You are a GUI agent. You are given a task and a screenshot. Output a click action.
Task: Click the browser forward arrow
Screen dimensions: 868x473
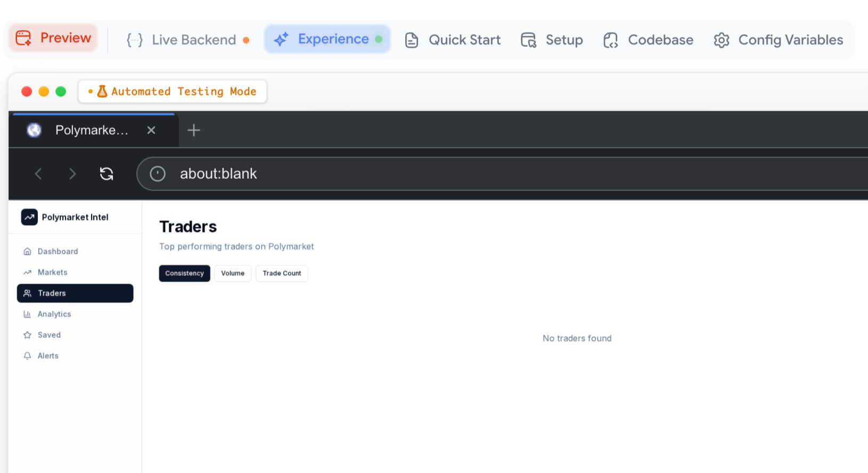pyautogui.click(x=72, y=174)
